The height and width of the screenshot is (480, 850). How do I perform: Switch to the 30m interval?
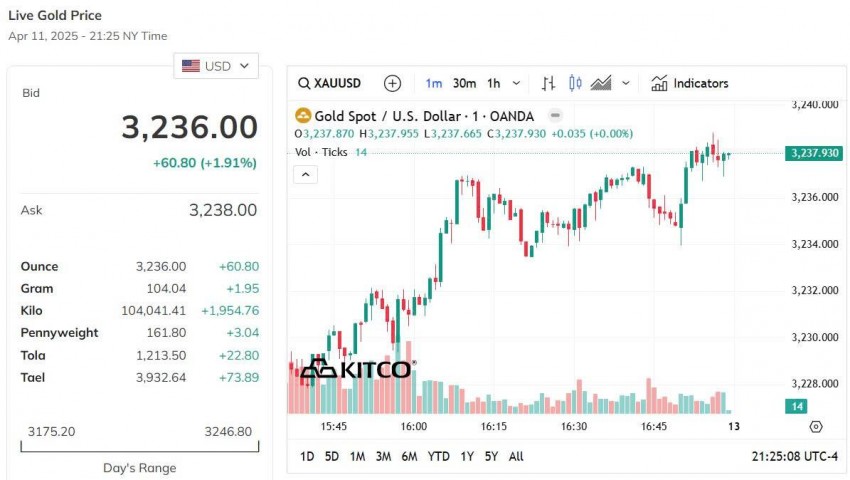464,83
